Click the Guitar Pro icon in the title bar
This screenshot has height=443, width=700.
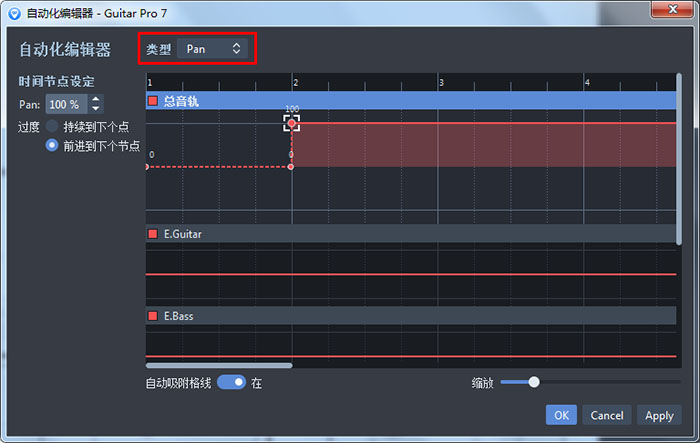(13, 13)
